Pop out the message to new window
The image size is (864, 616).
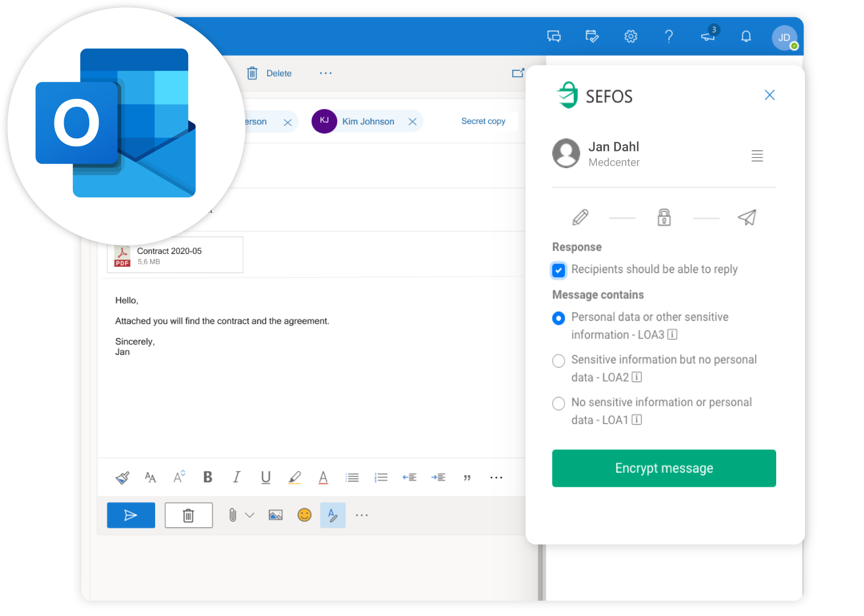click(518, 73)
